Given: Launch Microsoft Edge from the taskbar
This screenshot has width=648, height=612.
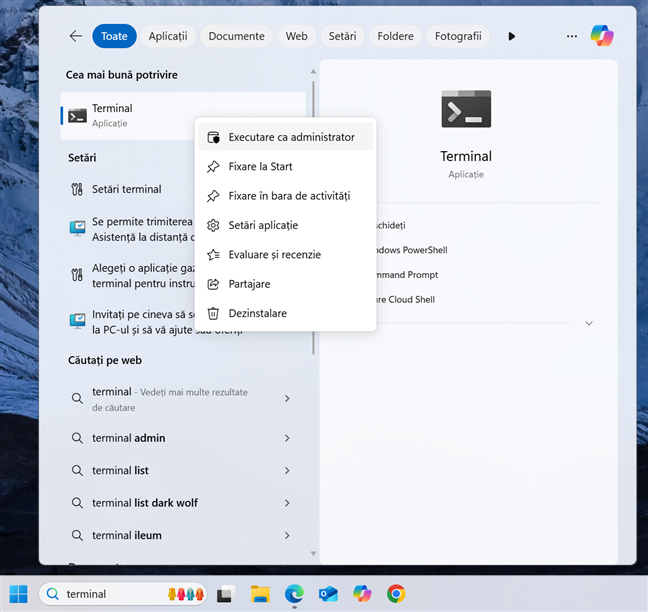Looking at the screenshot, I should (295, 594).
